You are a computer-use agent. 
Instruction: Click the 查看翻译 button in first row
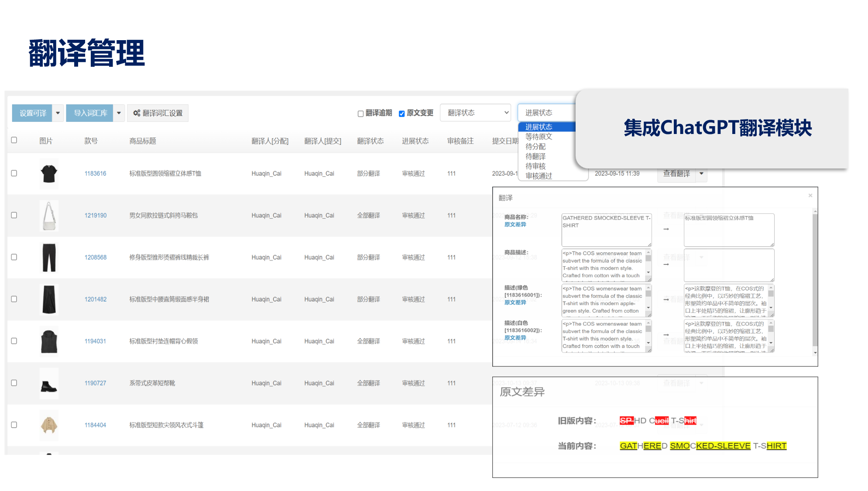676,174
